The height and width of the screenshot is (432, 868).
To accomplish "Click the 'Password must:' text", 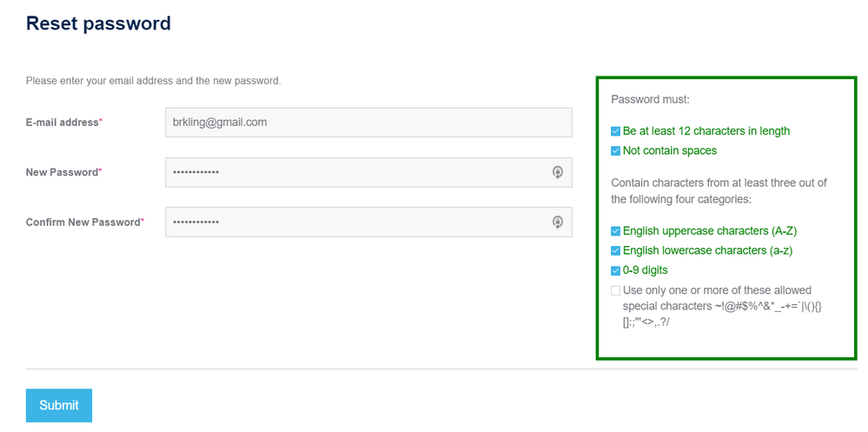I will 651,100.
